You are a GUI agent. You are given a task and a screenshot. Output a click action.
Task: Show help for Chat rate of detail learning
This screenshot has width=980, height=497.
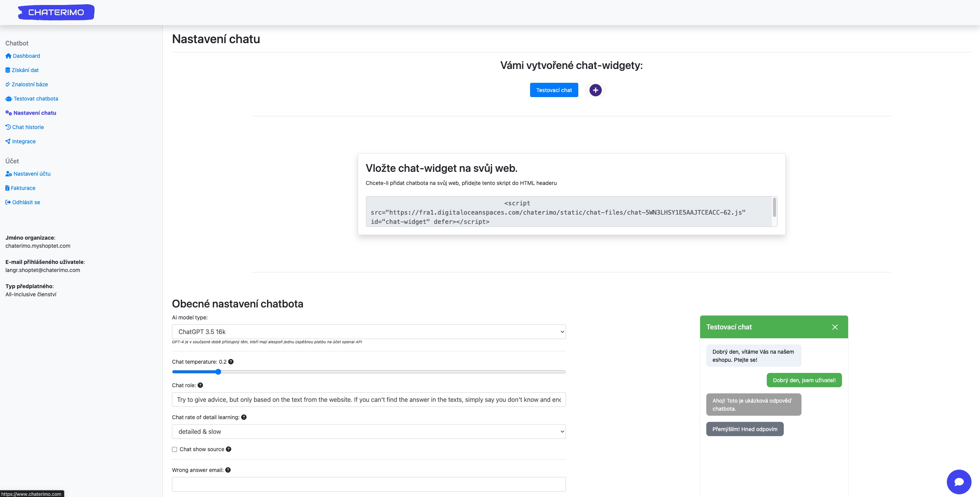(x=244, y=417)
